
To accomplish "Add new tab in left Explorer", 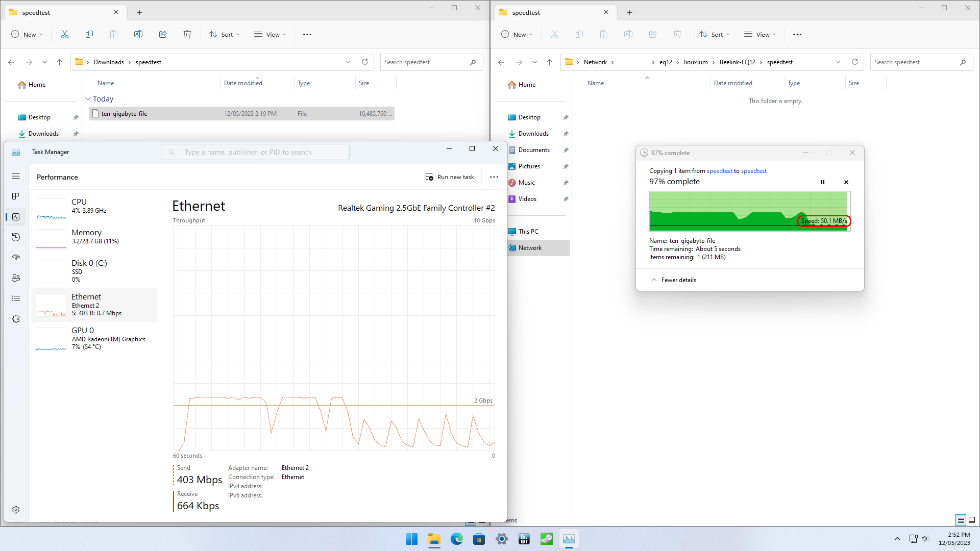I will (x=139, y=12).
